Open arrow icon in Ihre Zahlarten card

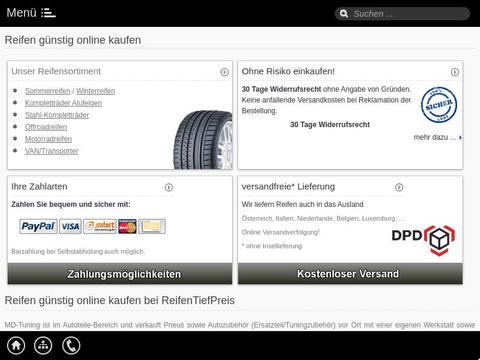pyautogui.click(x=169, y=187)
